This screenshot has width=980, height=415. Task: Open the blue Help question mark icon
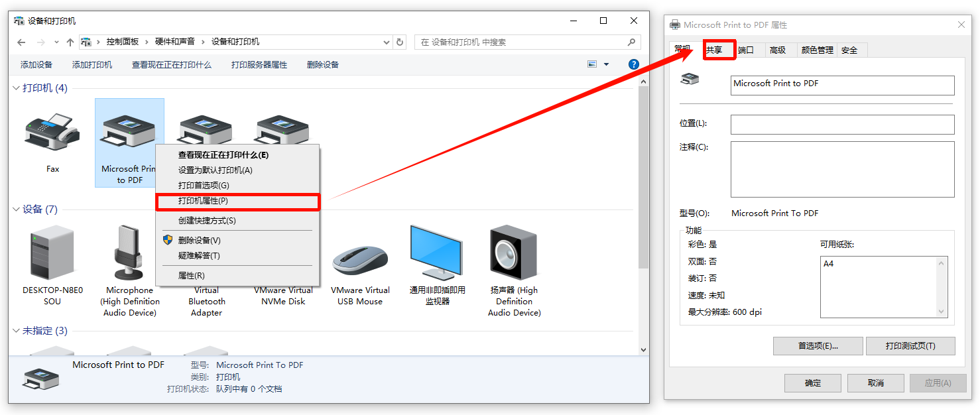point(633,64)
